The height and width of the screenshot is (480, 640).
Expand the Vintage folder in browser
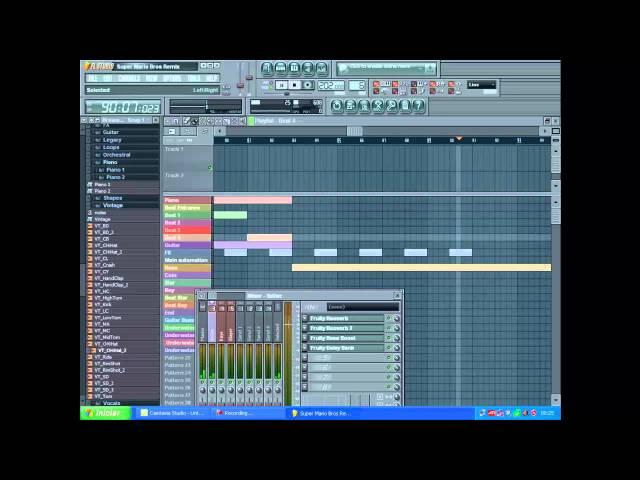point(113,205)
